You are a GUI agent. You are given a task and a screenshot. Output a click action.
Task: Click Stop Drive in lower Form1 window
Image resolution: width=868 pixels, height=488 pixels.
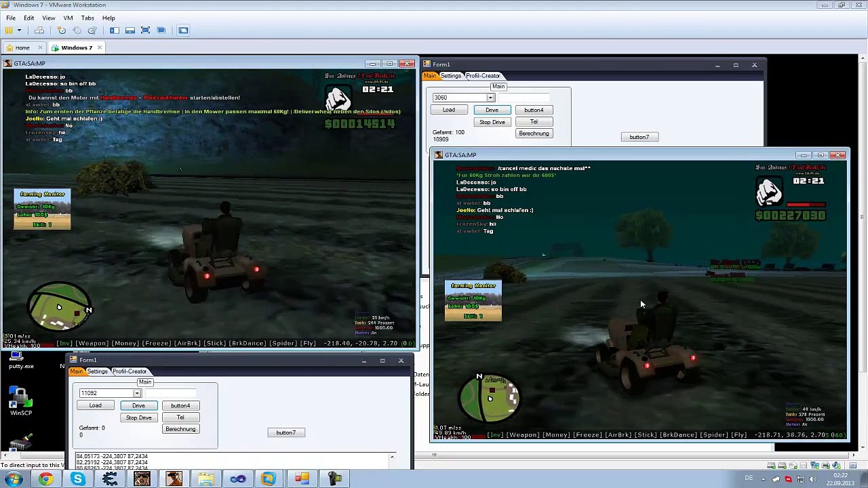click(x=138, y=418)
